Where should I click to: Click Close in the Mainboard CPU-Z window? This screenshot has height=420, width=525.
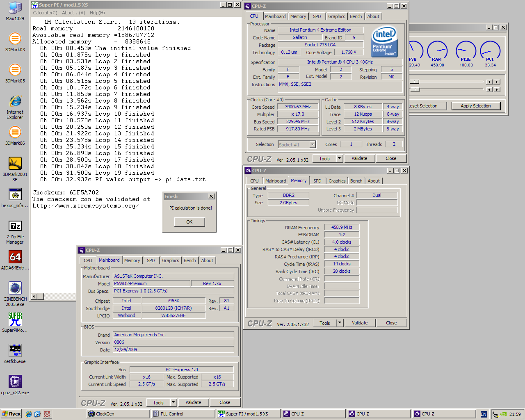(x=225, y=402)
